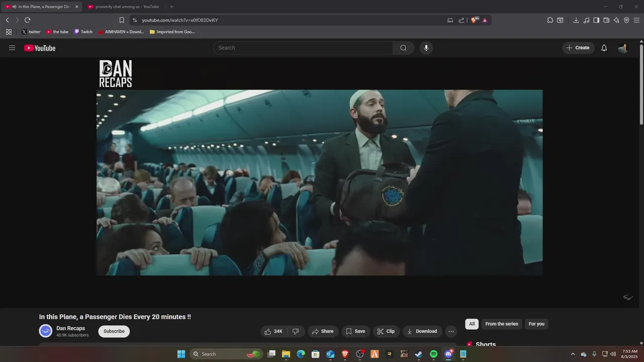644x362 pixels.
Task: Open Brave Shields lion icon
Action: click(474, 20)
